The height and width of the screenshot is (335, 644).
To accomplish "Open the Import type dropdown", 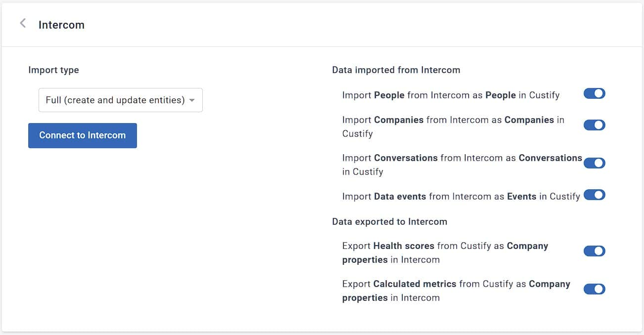I will pos(120,100).
